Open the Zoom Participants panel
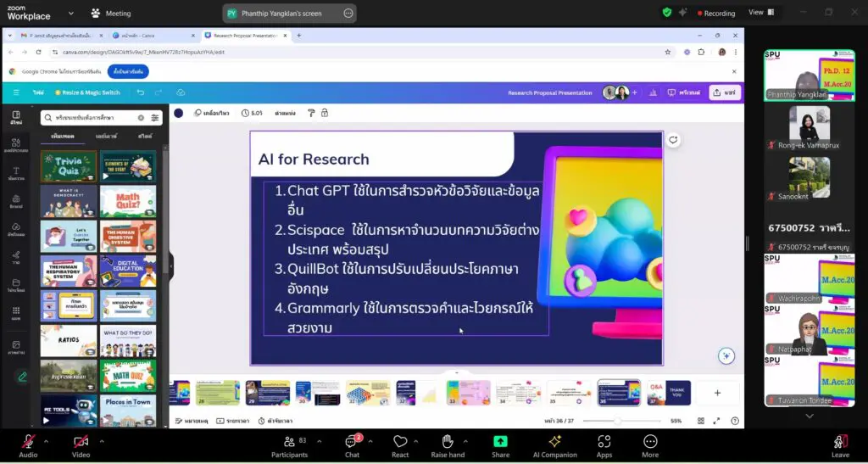Image resolution: width=868 pixels, height=464 pixels. [289, 446]
